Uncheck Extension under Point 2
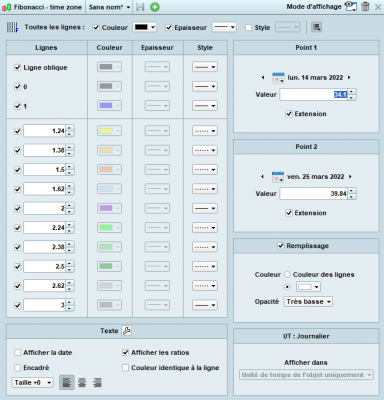Screen dimensions: 384x400 tap(289, 213)
